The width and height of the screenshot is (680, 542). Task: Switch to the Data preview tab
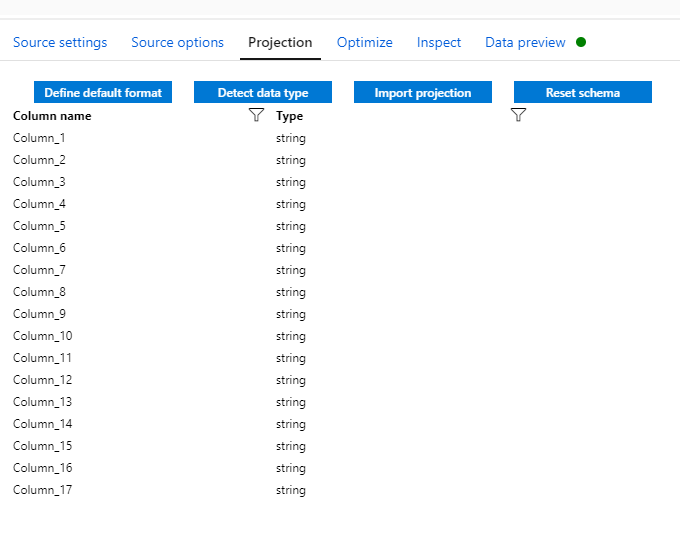click(x=525, y=42)
